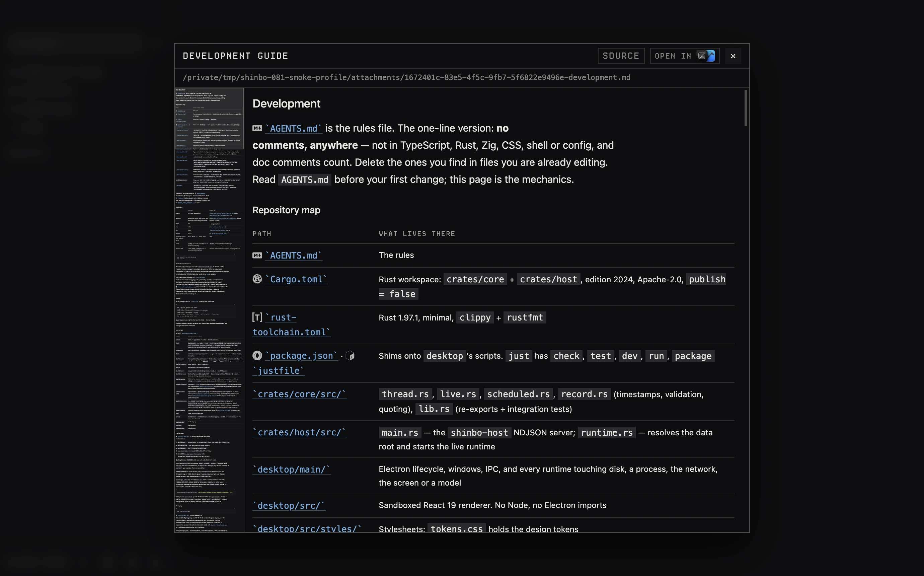
Task: Click the tokens.css code chip
Action: tap(457, 529)
